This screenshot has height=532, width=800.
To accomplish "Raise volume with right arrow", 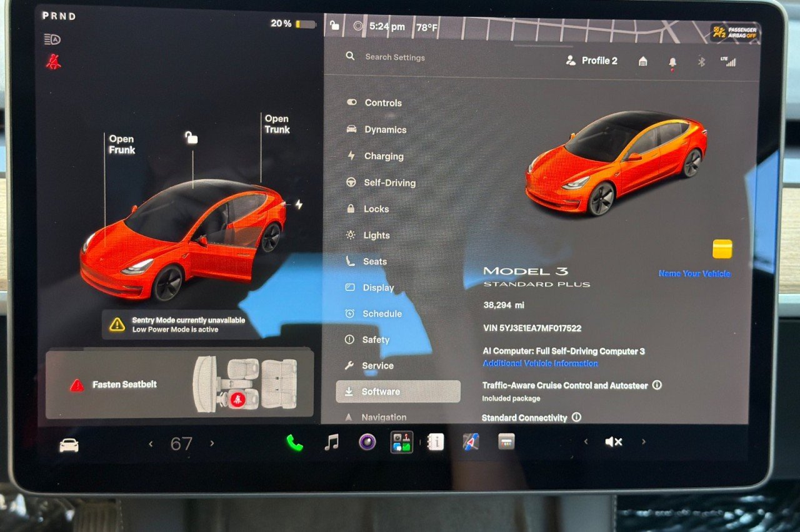I will coord(644,442).
